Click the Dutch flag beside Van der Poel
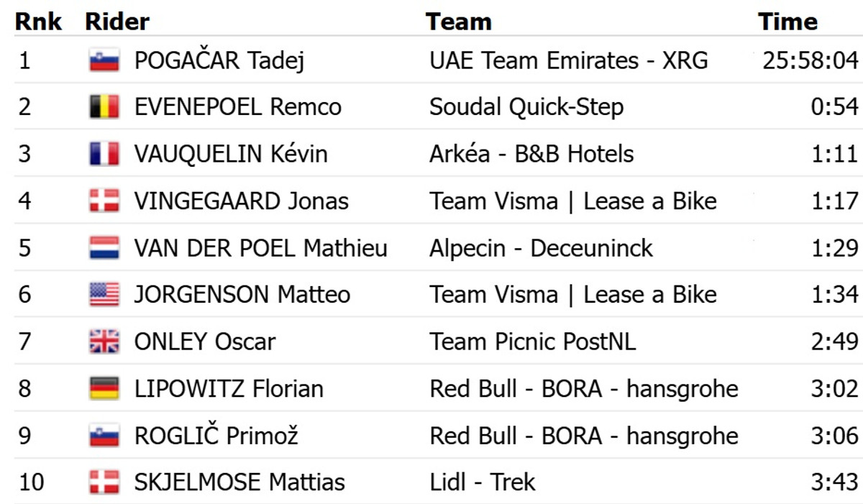 [x=104, y=248]
